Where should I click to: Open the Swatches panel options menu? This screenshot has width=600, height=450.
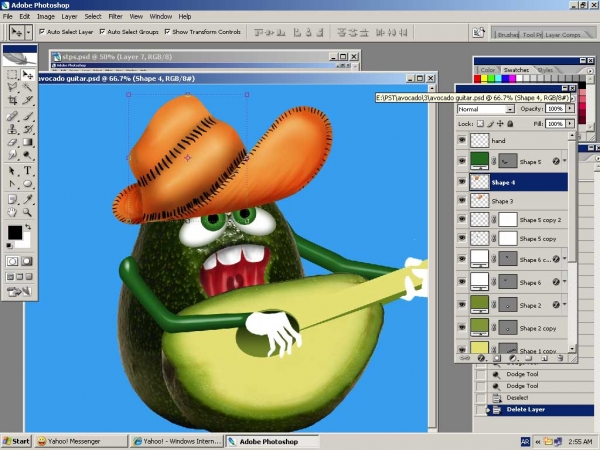point(590,71)
